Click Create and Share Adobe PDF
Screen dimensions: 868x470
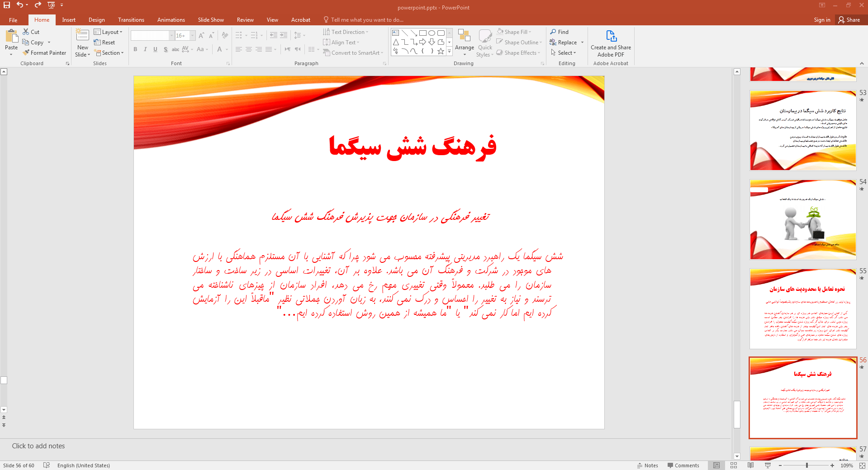[611, 43]
